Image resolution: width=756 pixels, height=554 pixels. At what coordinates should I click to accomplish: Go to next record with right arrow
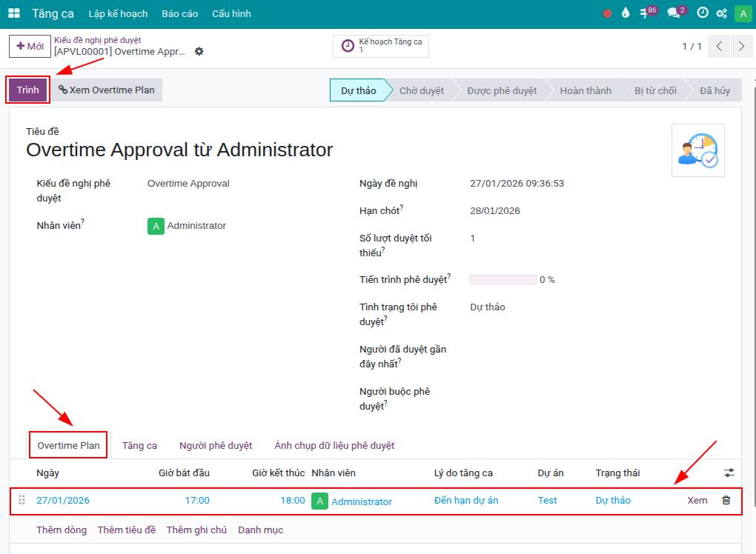[741, 46]
